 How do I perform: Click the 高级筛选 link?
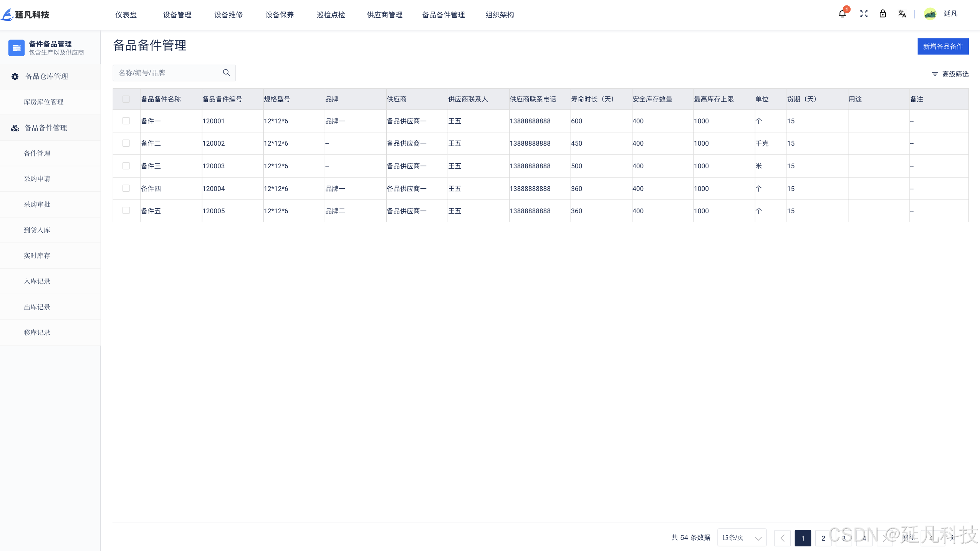pyautogui.click(x=955, y=74)
